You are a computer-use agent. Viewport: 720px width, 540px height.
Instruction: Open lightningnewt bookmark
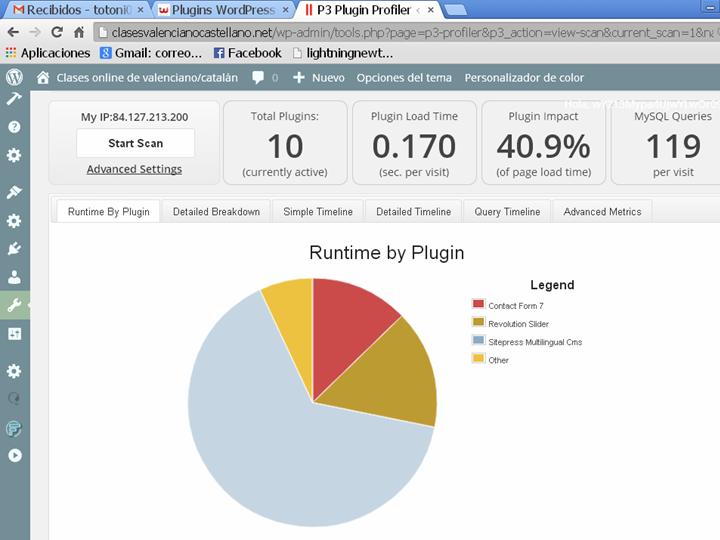[x=343, y=53]
